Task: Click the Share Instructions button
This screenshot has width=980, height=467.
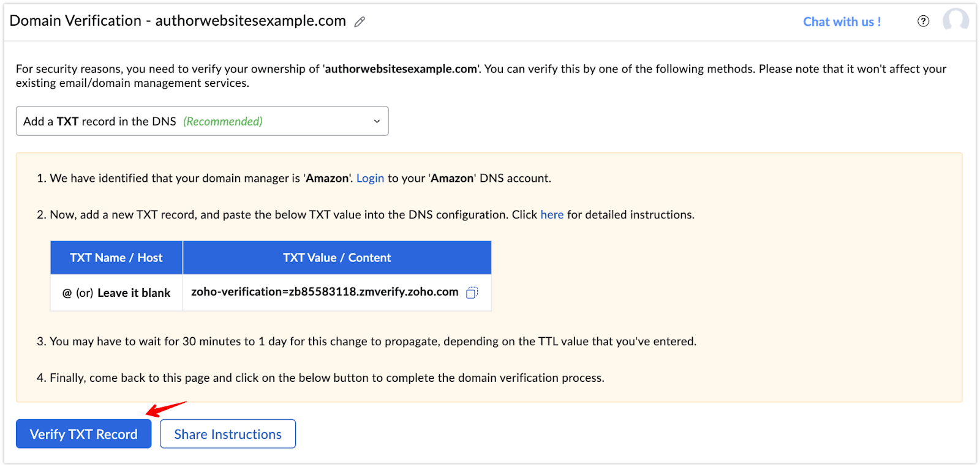Action: coord(228,434)
